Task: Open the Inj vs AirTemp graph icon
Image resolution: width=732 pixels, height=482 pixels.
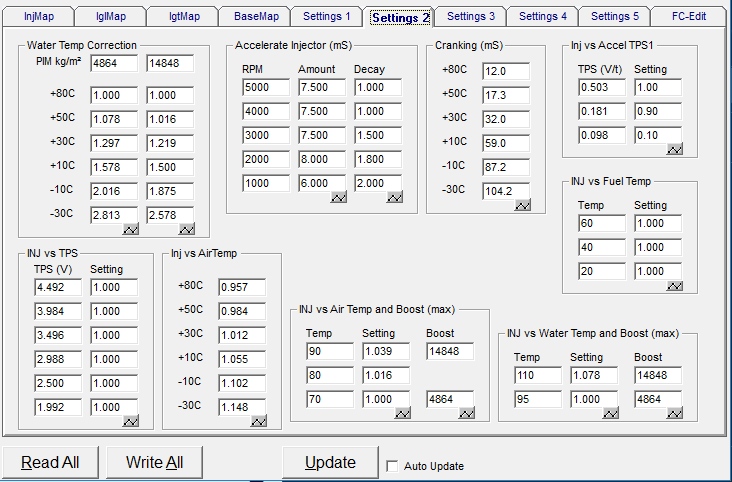Action: (259, 421)
